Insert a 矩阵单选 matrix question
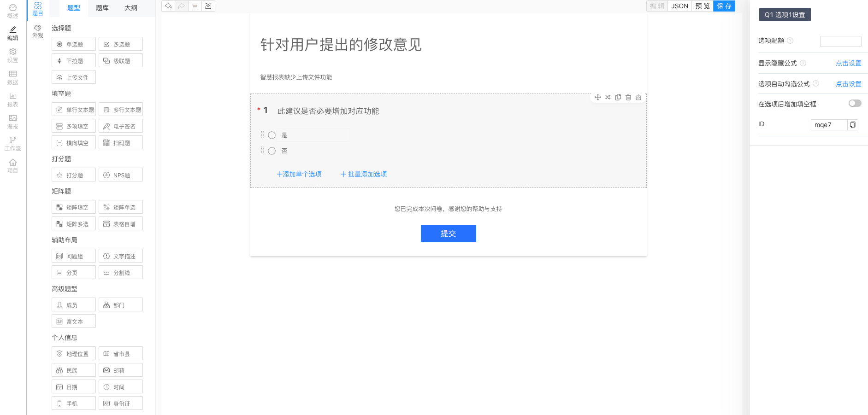 click(x=120, y=207)
